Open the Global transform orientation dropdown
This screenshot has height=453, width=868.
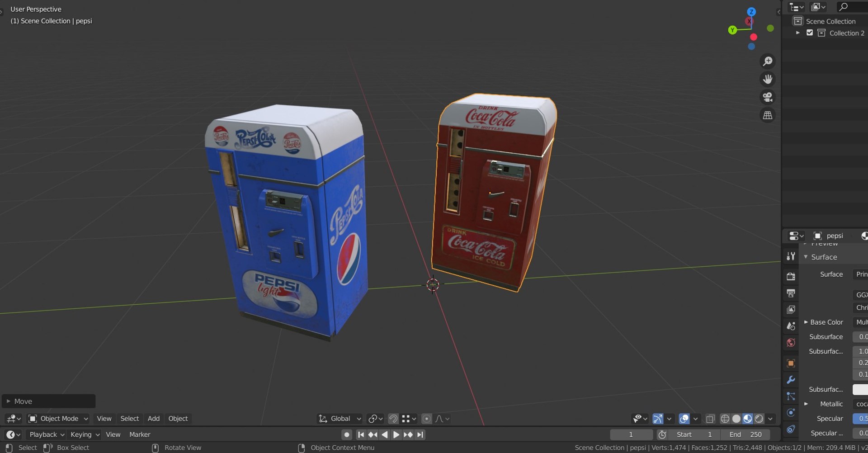(340, 419)
